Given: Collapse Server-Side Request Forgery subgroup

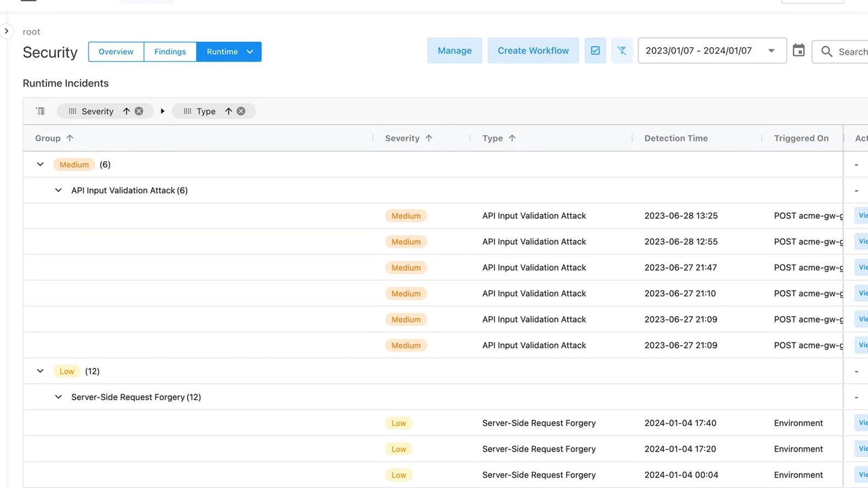Looking at the screenshot, I should (x=58, y=397).
